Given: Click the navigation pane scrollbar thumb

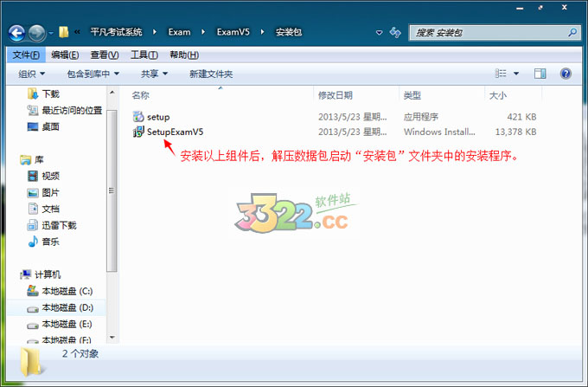Looking at the screenshot, I should 112,190.
